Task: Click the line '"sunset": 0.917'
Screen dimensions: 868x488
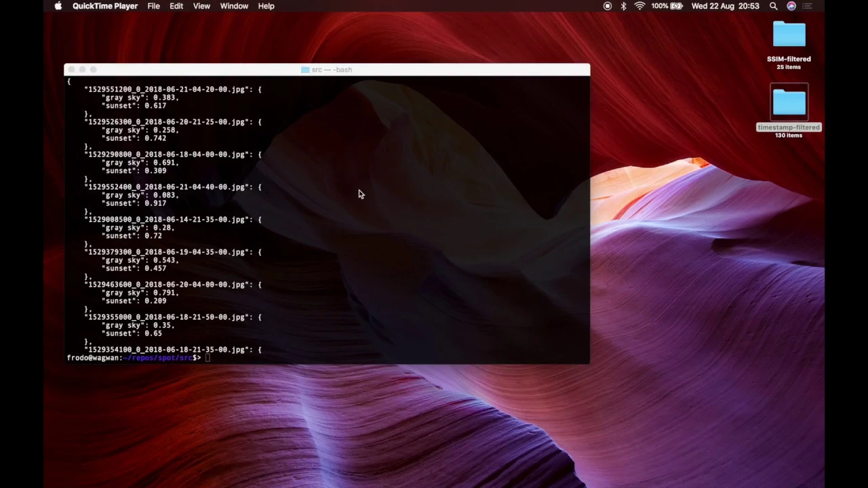Action: click(134, 203)
